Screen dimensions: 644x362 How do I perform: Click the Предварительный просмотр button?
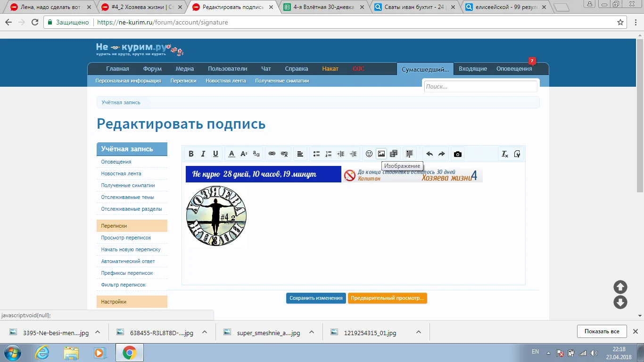coord(387,298)
